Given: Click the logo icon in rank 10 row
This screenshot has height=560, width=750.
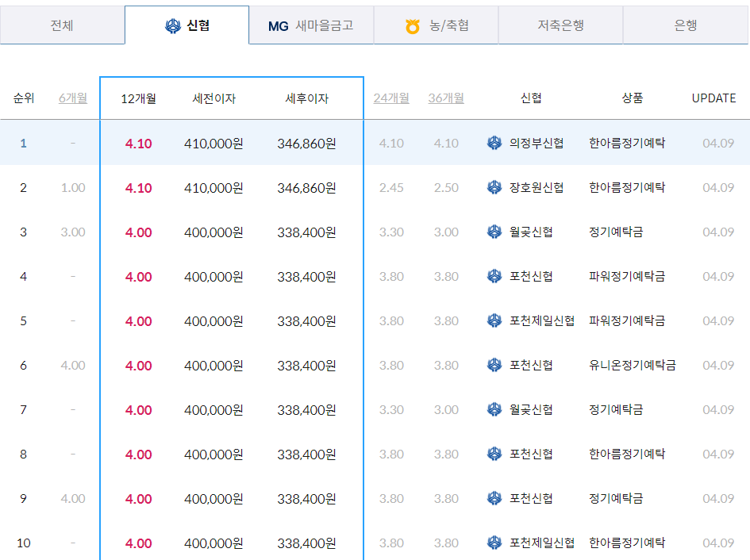Looking at the screenshot, I should [494, 543].
